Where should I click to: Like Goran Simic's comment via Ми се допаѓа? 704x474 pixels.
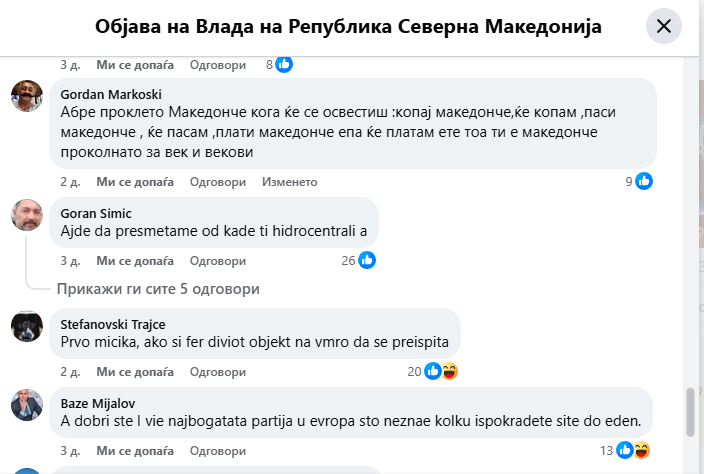(135, 260)
